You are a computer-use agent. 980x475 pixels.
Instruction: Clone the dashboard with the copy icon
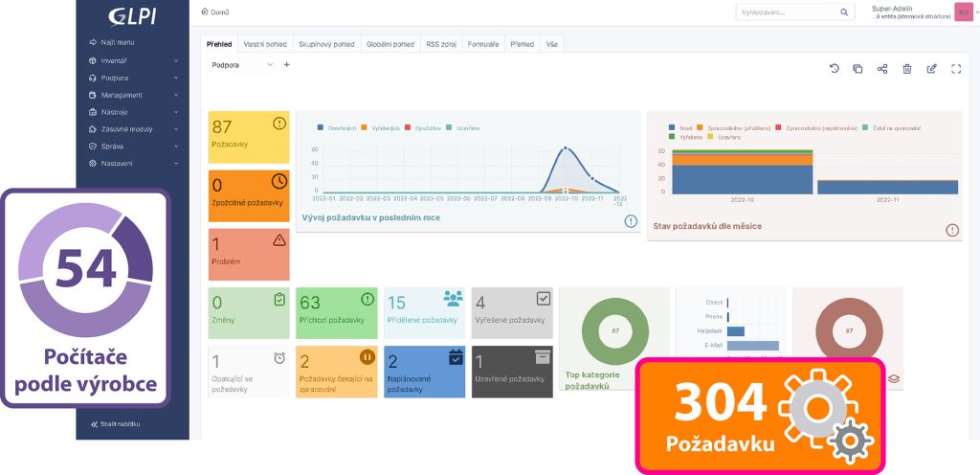tap(857, 69)
